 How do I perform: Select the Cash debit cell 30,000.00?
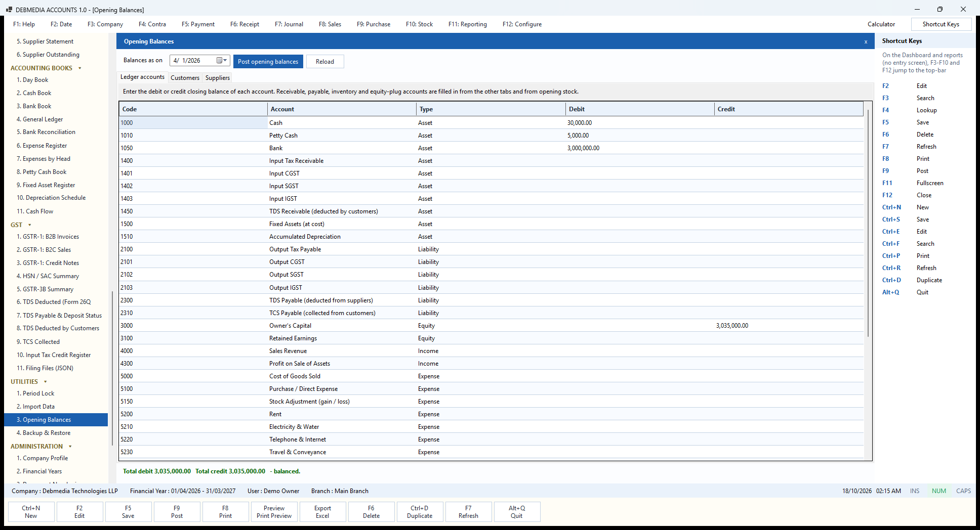640,123
